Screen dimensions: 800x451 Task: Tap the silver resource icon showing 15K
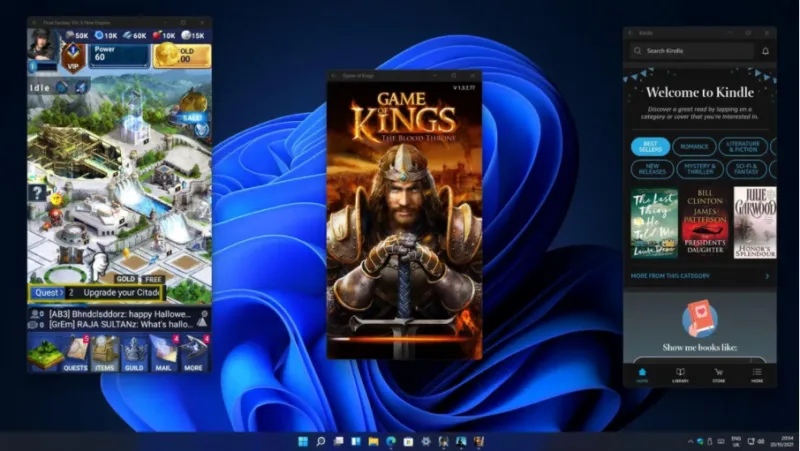186,35
